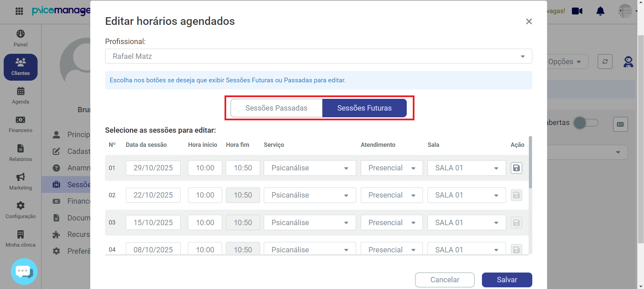Click the save icon for session 01
This screenshot has height=289, width=644.
click(x=516, y=168)
